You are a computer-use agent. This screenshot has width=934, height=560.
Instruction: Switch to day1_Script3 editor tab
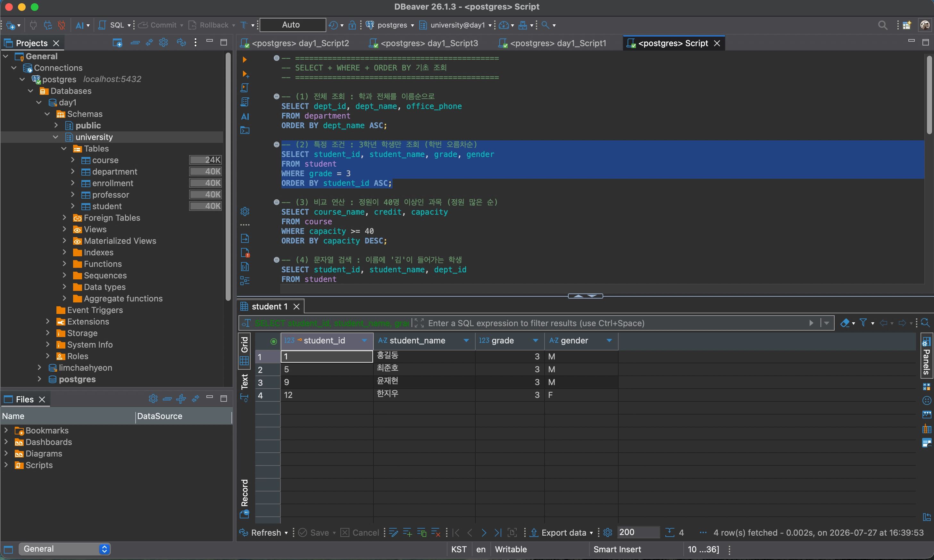[x=424, y=43]
